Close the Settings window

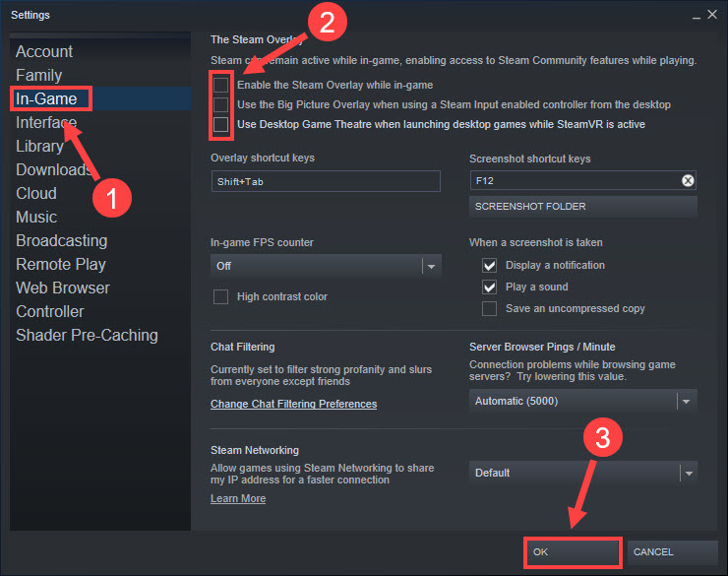tap(712, 15)
